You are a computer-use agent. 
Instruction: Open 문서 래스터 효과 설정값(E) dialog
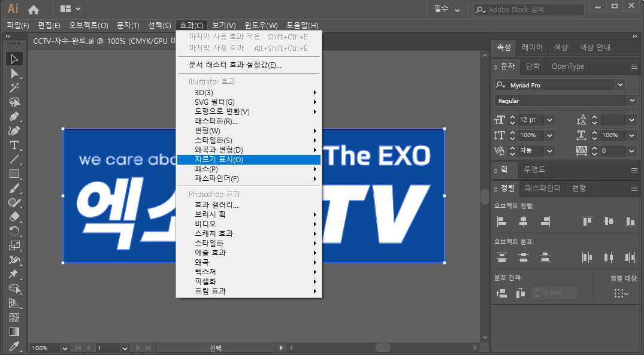coord(249,65)
